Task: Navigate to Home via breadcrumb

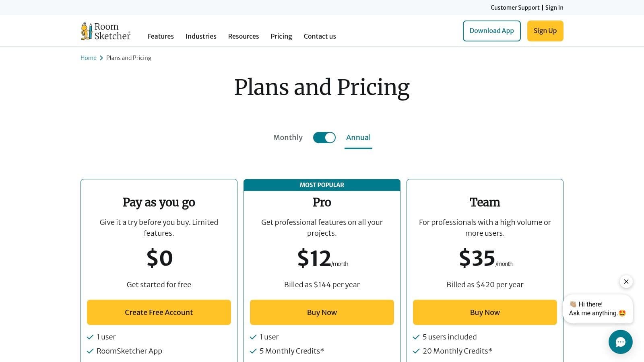Action: 88,58
